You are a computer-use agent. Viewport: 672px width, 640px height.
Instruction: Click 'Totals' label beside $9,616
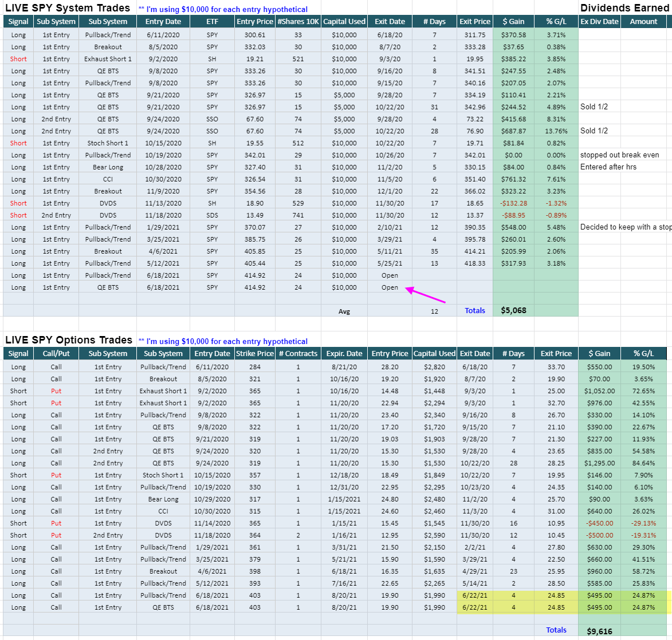(x=556, y=630)
